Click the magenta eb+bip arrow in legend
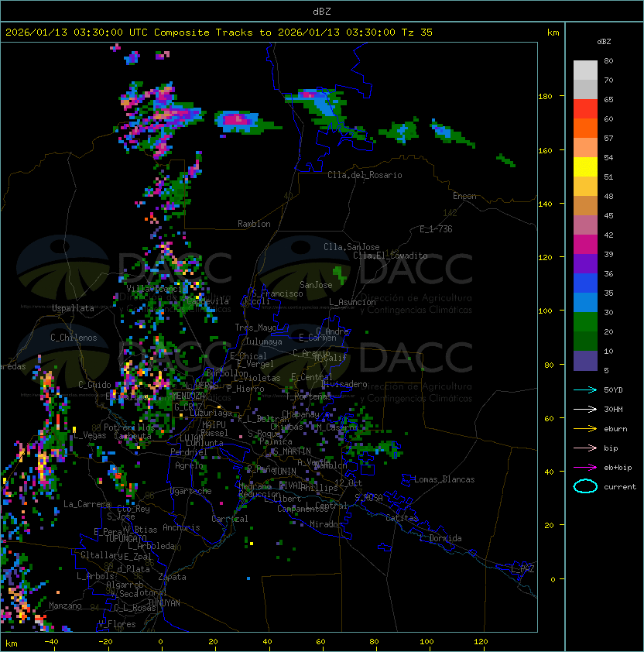 click(585, 468)
